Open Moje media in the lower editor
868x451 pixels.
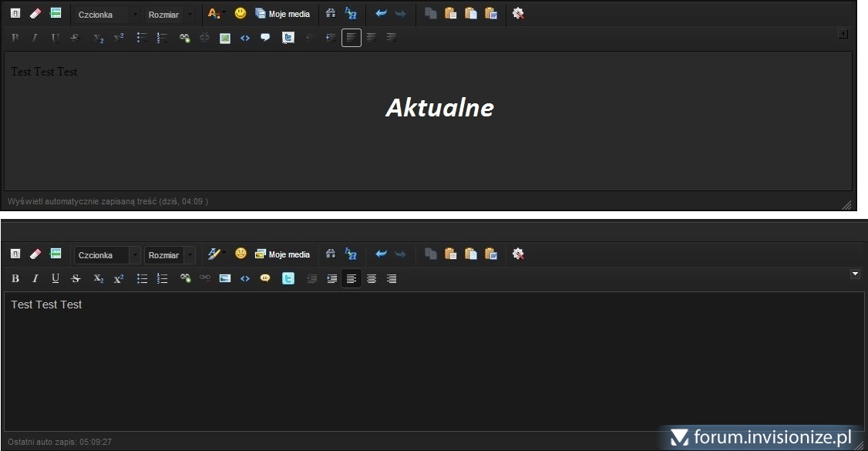click(282, 254)
